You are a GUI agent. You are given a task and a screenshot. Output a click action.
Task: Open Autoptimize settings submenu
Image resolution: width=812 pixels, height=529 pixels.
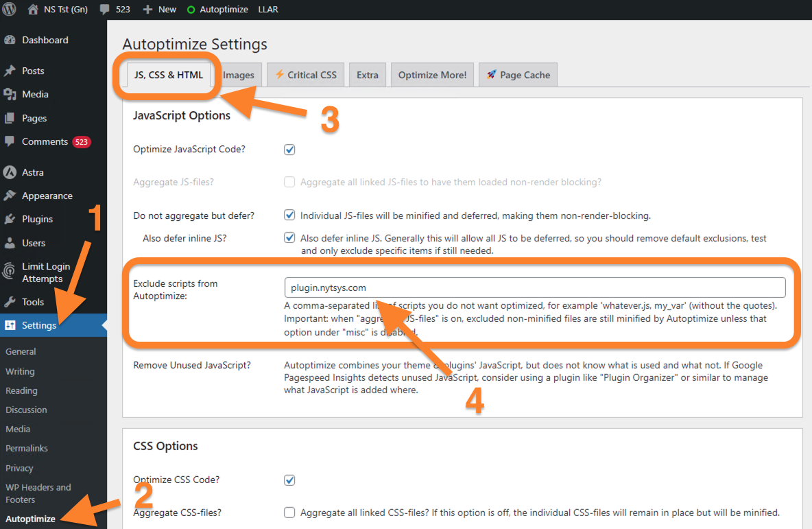30,519
